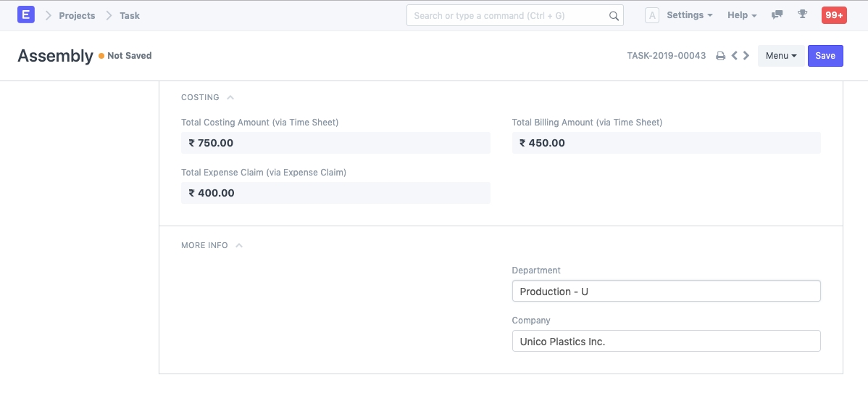Screen dimensions: 868x396
Task: Open the trophy leaderboard icon
Action: 802,15
